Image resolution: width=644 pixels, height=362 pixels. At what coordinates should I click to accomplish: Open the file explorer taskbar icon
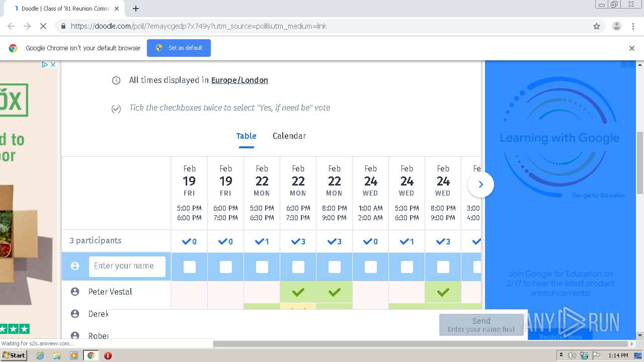coord(57,355)
